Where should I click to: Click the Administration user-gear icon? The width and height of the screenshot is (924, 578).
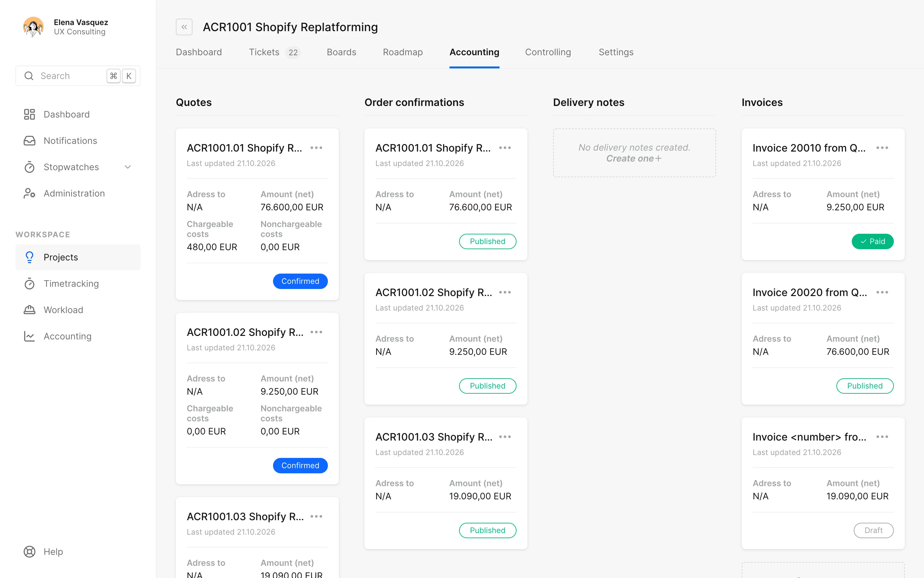click(30, 193)
